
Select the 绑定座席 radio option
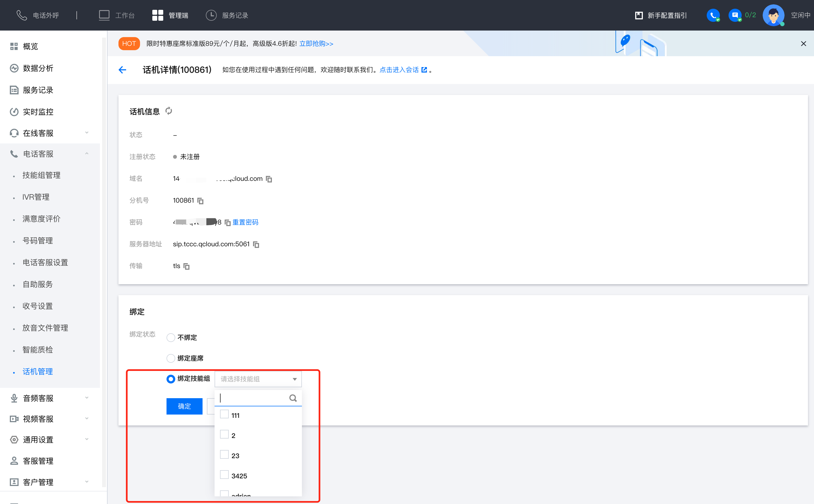[171, 358]
